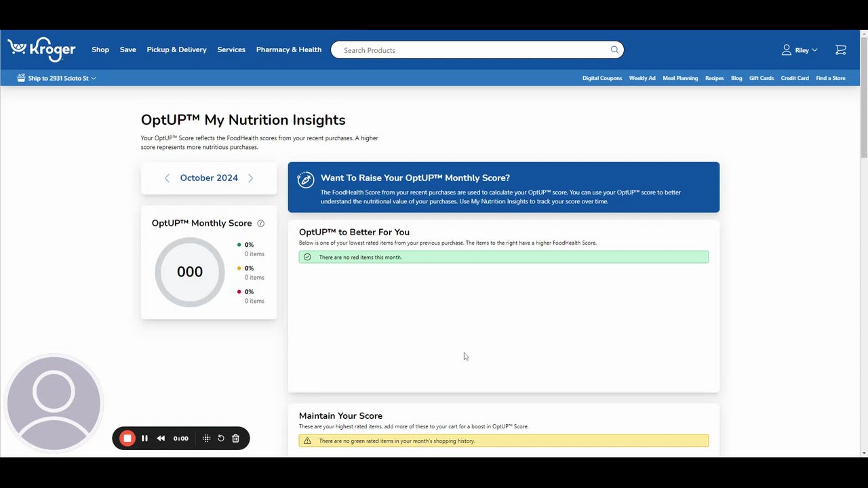This screenshot has width=868, height=488.
Task: Open the Pharmacy & Health menu
Action: (x=289, y=49)
